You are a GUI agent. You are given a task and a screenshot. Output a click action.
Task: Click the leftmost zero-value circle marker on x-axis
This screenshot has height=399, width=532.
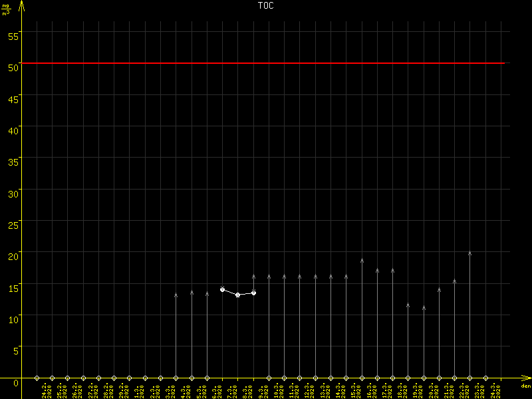(x=37, y=378)
